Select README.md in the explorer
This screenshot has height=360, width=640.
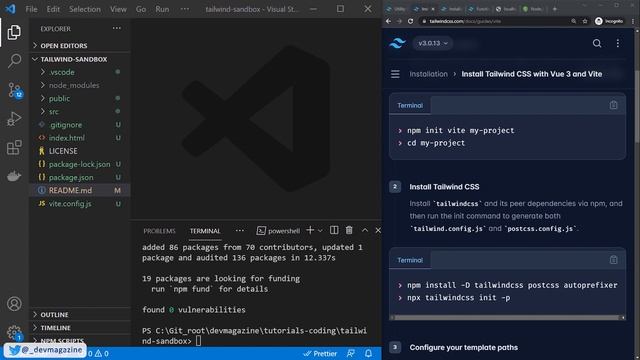[x=80, y=190]
